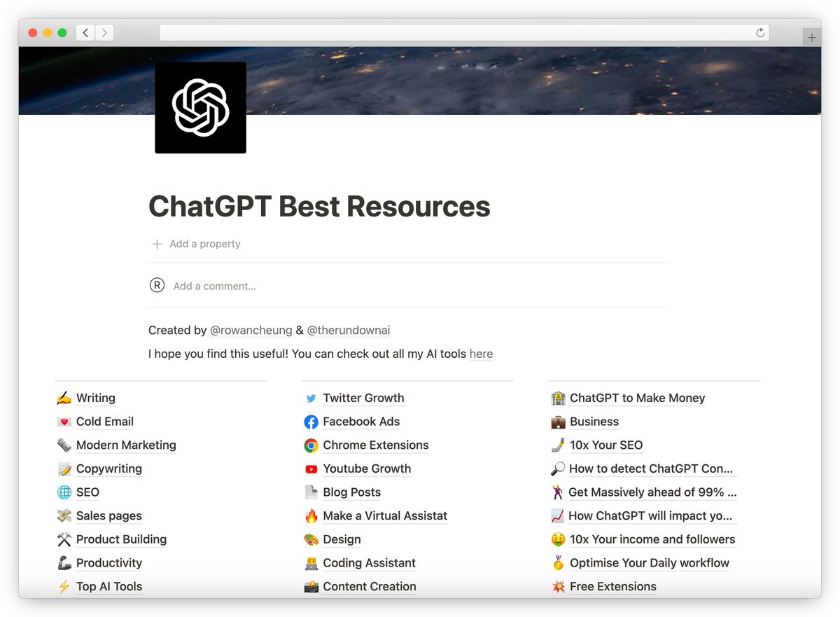This screenshot has height=617, width=840.
Task: Click the Add a comment field
Action: pyautogui.click(x=214, y=286)
